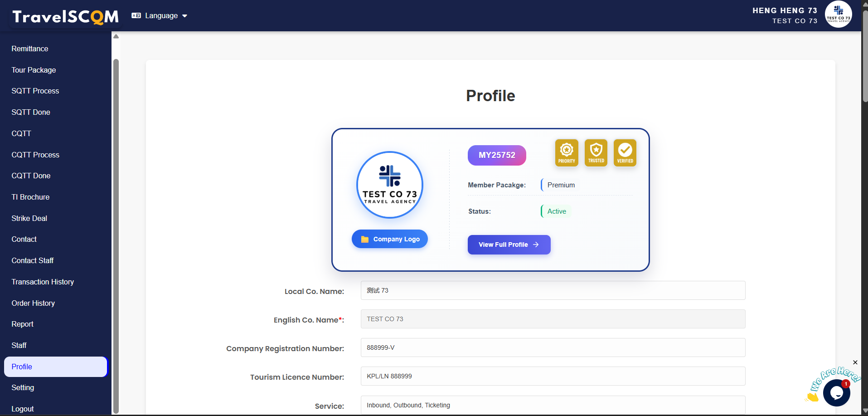Go to Transaction History in sidebar
This screenshot has width=868, height=416.
point(43,282)
